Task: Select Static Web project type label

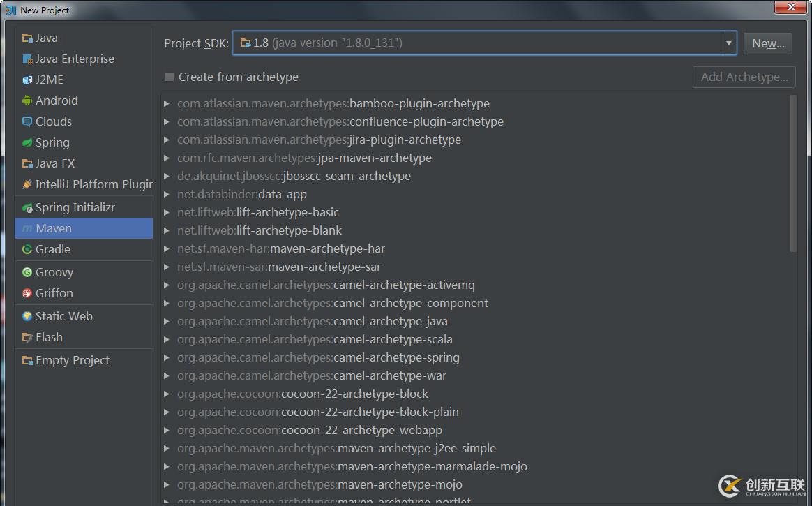Action: click(63, 316)
